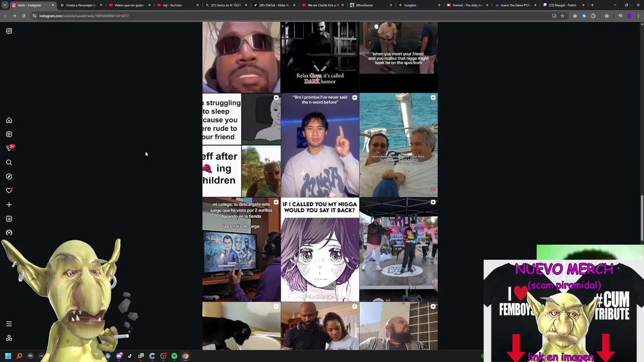644x362 pixels.
Task: Close the Reels • Instagram tab
Action: [x=52, y=5]
